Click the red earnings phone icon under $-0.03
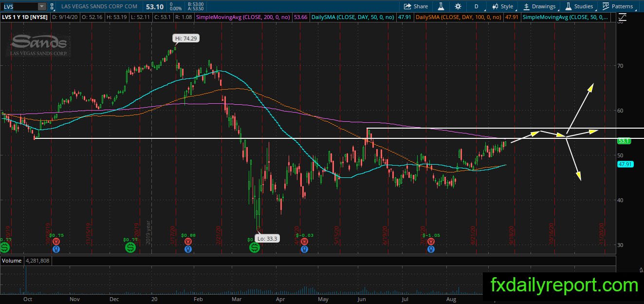 [x=304, y=241]
